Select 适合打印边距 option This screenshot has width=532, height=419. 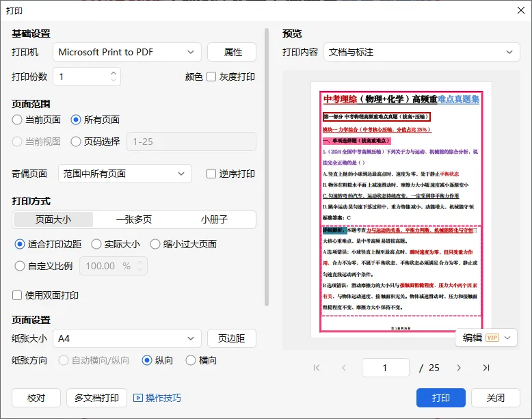click(x=20, y=244)
